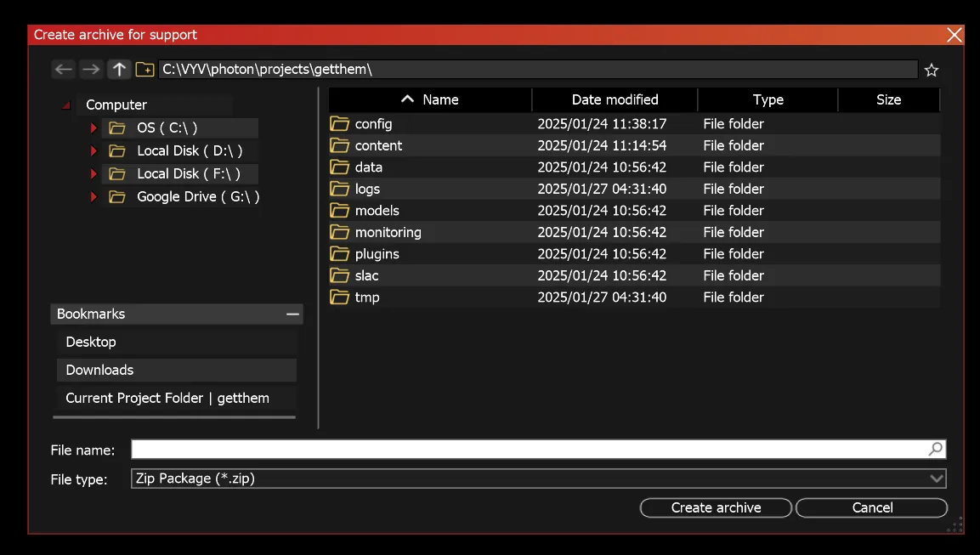Click the logs row date '2025/01/27 04:31:40'
Screen dimensions: 980x555
(x=602, y=189)
